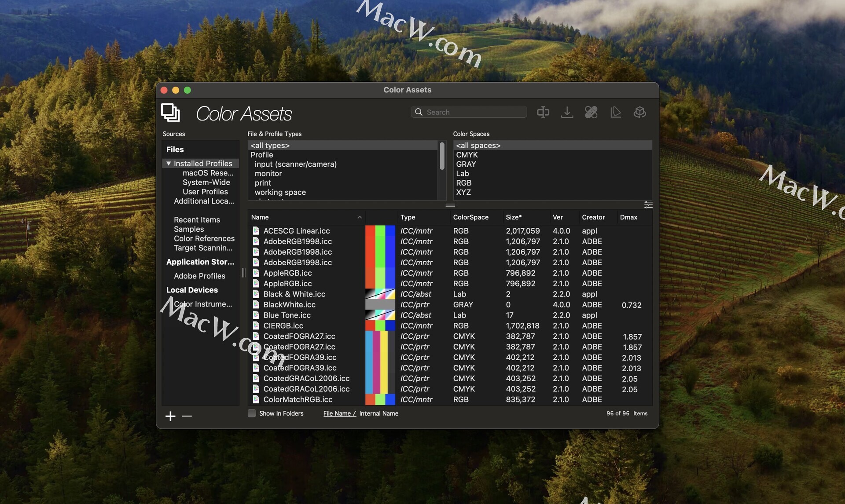
Task: Select Adobe Profiles source
Action: click(199, 276)
